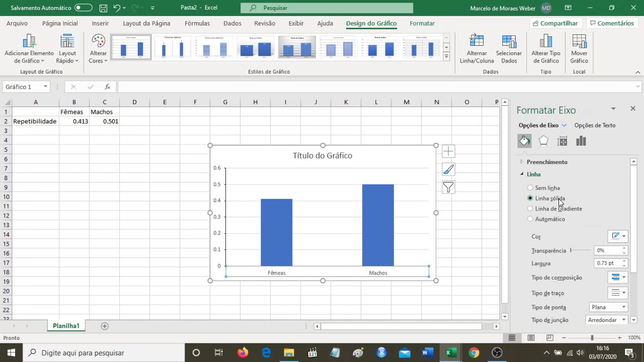Switch to Formatar ribbon tab
644x362 pixels.
pyautogui.click(x=422, y=23)
